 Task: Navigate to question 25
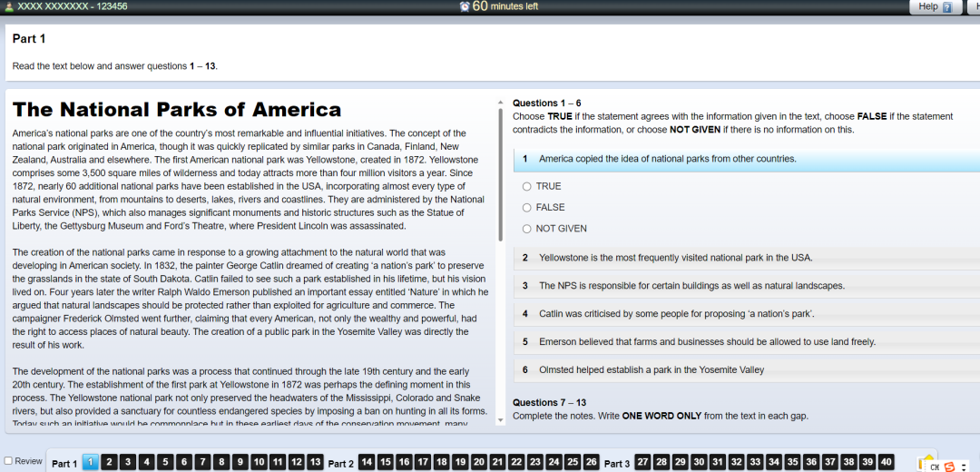573,463
